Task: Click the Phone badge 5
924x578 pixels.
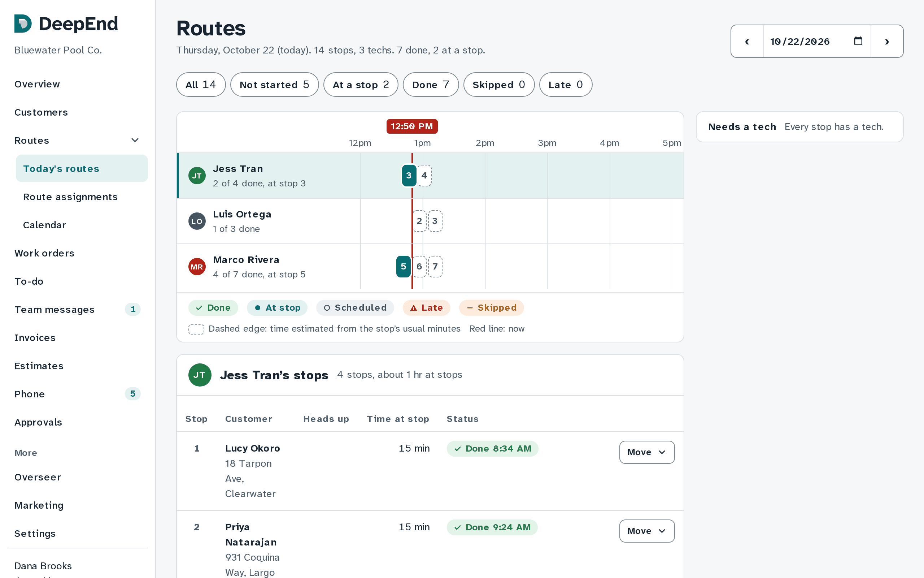Action: click(x=133, y=394)
